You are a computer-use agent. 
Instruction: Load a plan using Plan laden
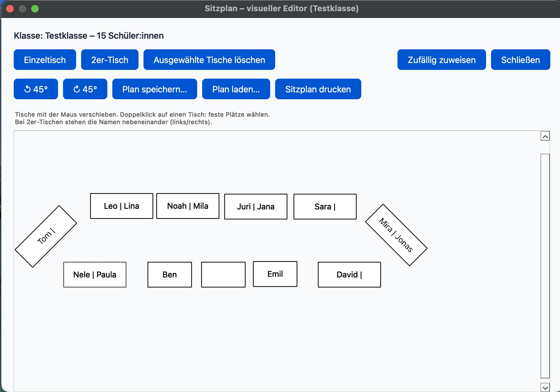[x=236, y=89]
